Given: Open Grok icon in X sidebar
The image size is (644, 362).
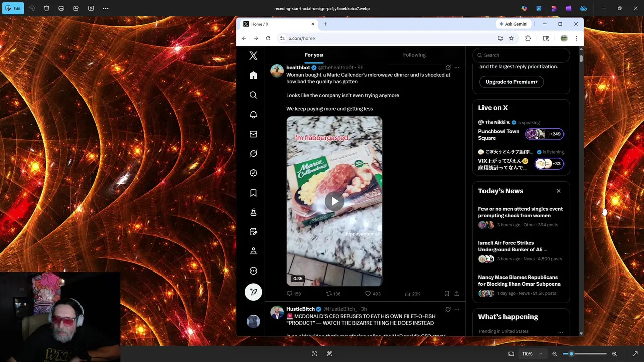Looking at the screenshot, I should point(253,153).
